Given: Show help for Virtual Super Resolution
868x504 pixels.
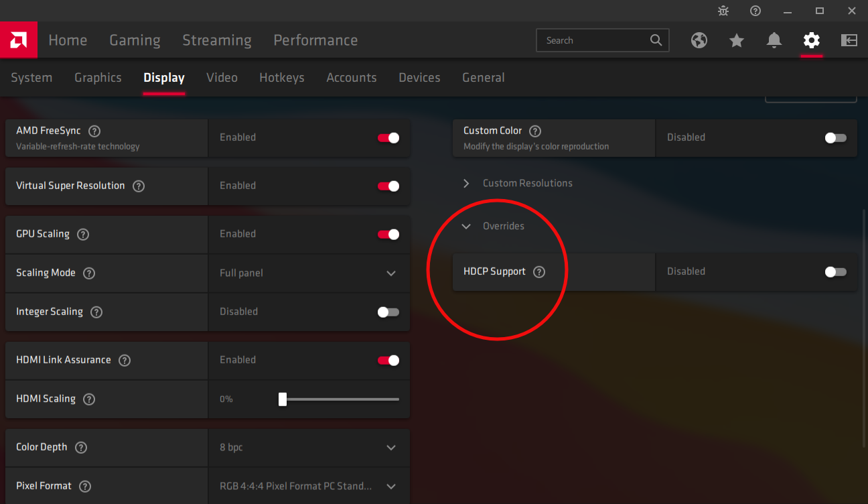Looking at the screenshot, I should (x=139, y=186).
